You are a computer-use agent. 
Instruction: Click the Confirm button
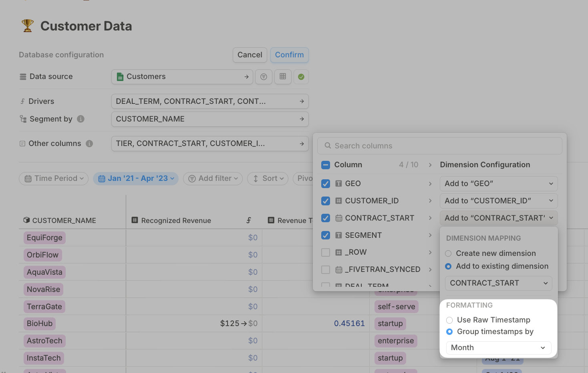(x=290, y=55)
